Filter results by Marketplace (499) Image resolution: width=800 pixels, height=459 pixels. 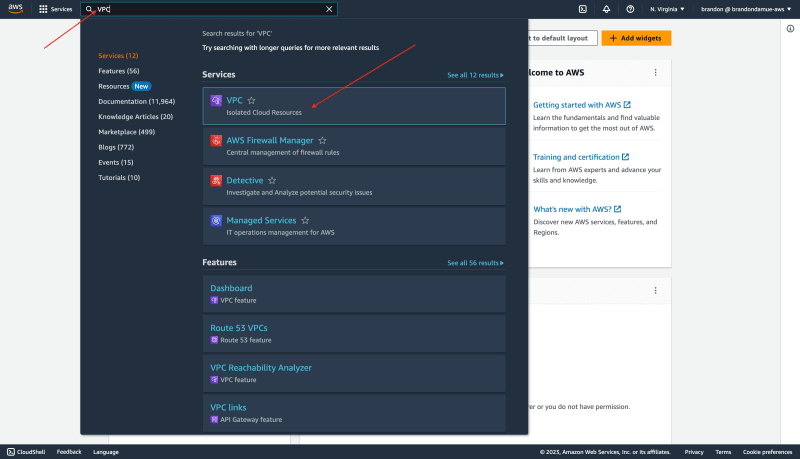pyautogui.click(x=127, y=132)
